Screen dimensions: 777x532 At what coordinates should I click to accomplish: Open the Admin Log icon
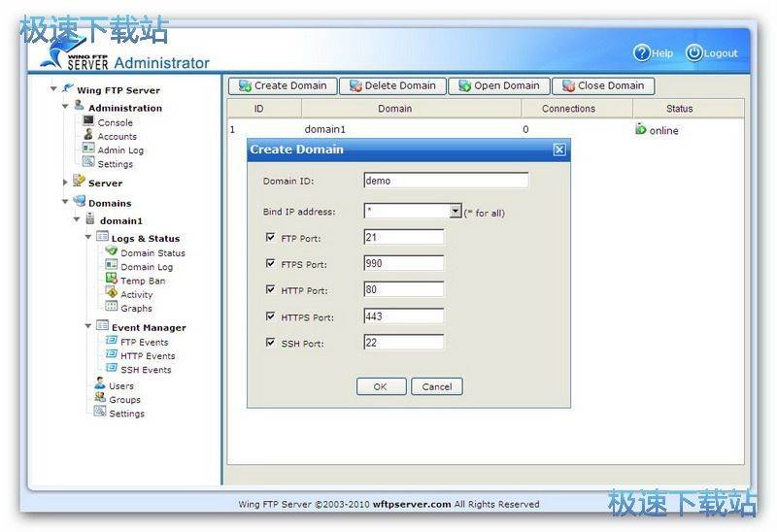[x=88, y=150]
